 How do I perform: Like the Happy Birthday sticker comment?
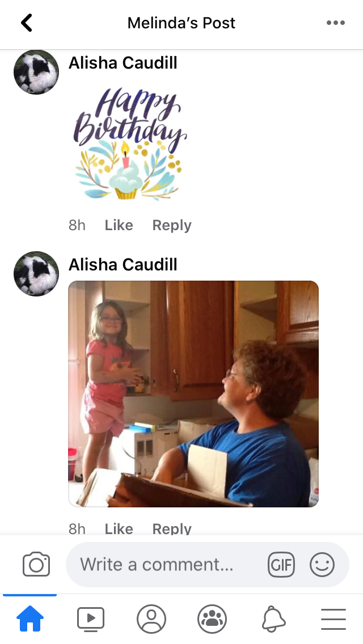(119, 225)
